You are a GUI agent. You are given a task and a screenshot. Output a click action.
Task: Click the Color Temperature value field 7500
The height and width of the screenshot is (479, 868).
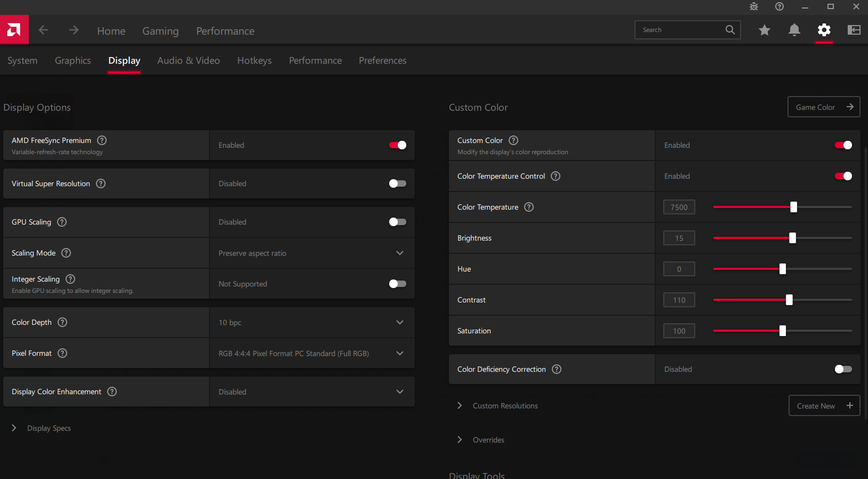pos(679,207)
